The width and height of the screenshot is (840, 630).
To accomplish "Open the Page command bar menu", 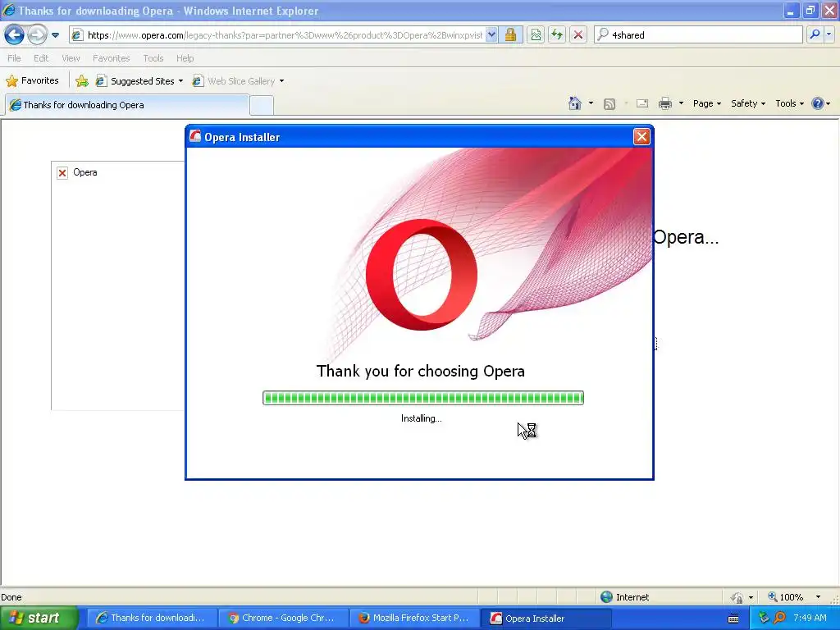I will coord(706,103).
